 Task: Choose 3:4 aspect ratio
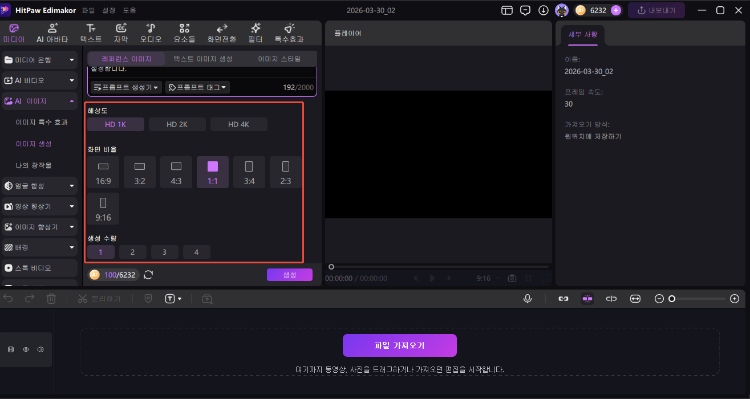(x=249, y=172)
